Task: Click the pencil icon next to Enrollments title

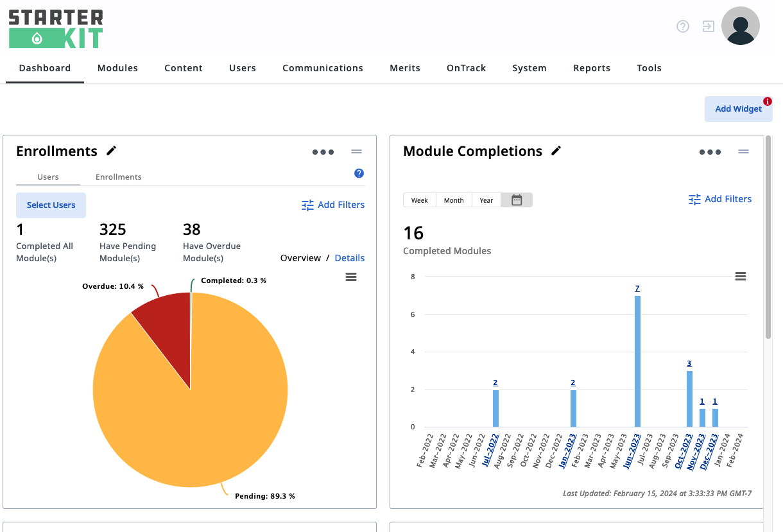Action: [112, 151]
